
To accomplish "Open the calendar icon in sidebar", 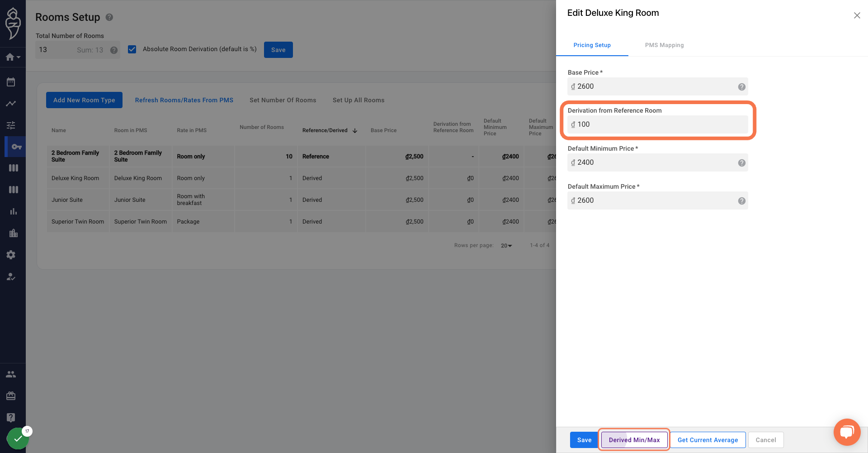I will pos(11,82).
